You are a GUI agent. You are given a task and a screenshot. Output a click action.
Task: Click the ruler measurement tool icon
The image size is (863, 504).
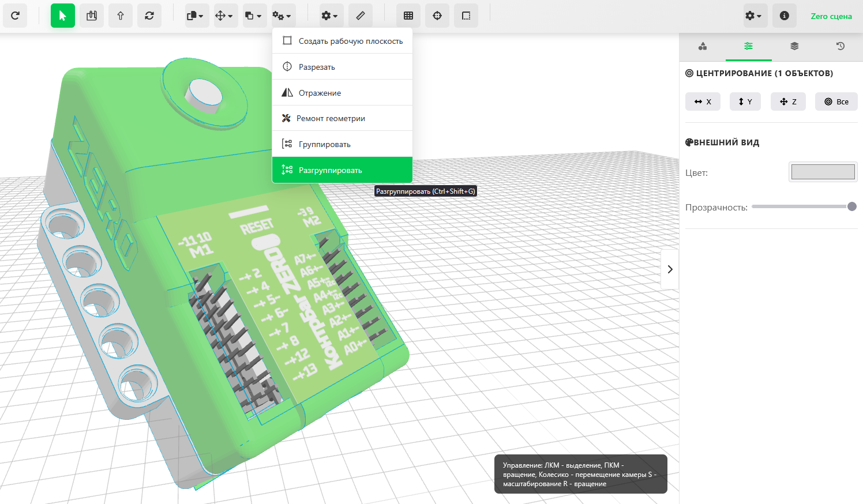tap(361, 16)
